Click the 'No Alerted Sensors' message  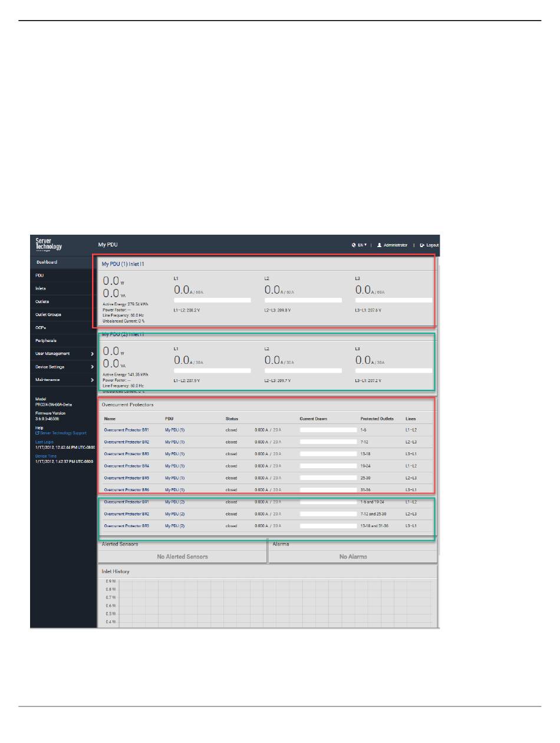coord(182,557)
